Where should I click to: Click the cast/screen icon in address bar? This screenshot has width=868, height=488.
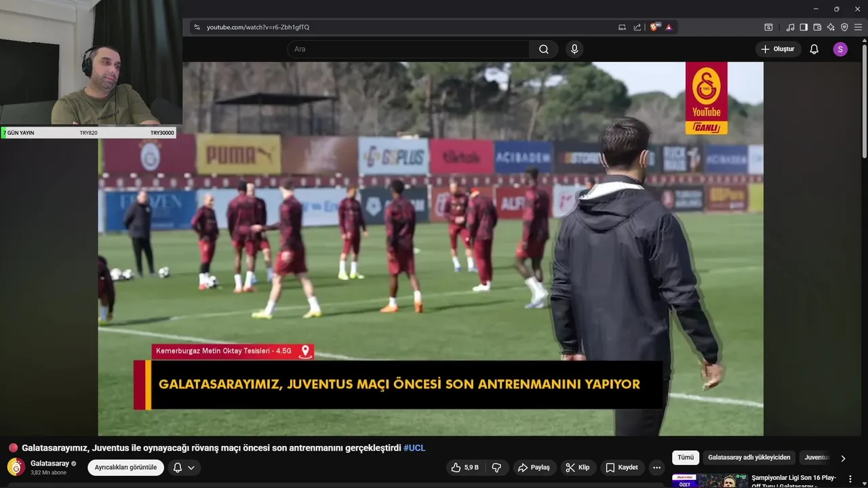click(622, 27)
